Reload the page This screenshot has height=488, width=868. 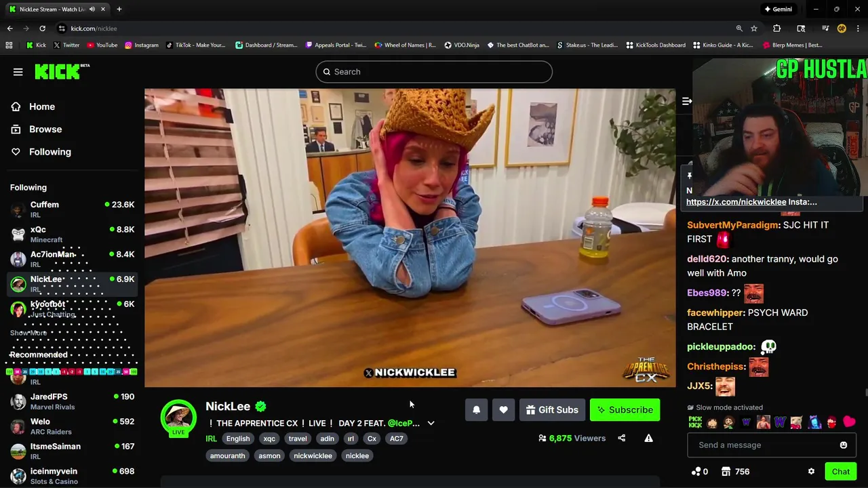[x=42, y=28]
